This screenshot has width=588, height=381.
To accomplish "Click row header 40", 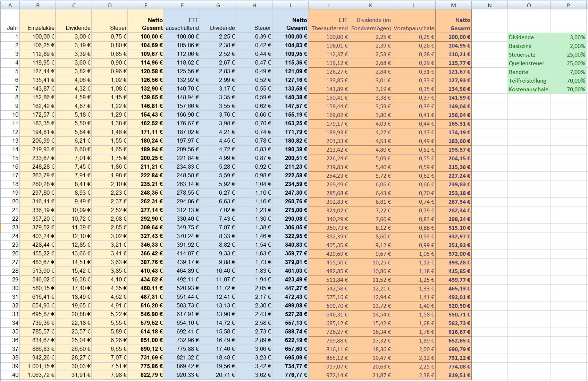I will pos(10,375).
